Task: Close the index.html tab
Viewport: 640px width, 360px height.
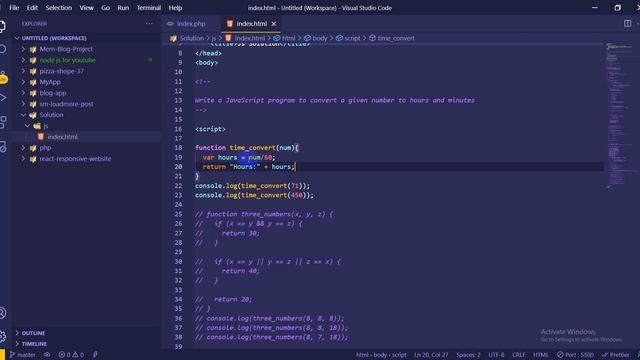Action: [274, 24]
